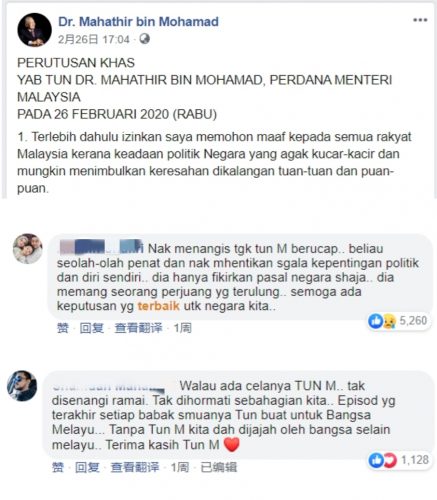Click the like reaction icon on second comment

376,460
